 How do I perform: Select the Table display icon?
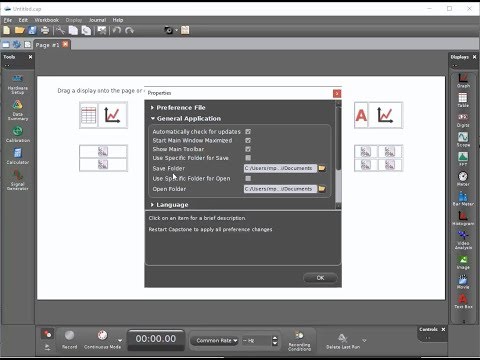(x=463, y=100)
